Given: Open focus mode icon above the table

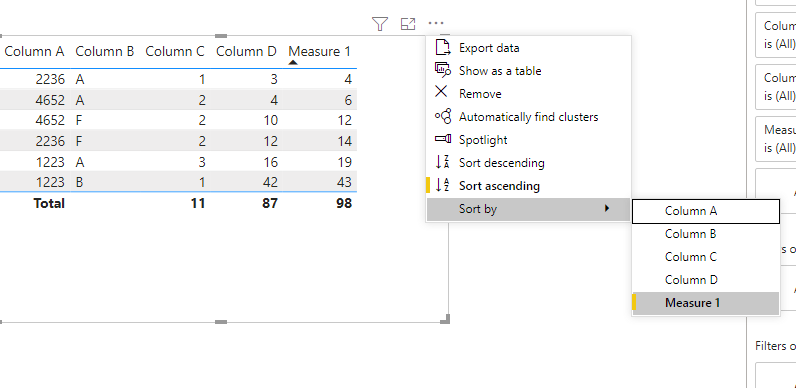Looking at the screenshot, I should [408, 23].
